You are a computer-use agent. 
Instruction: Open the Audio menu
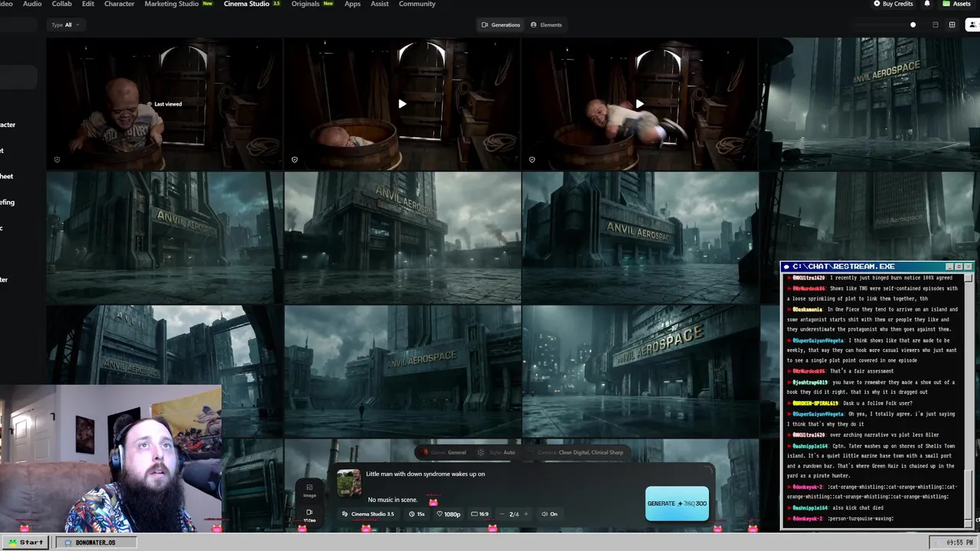(32, 4)
